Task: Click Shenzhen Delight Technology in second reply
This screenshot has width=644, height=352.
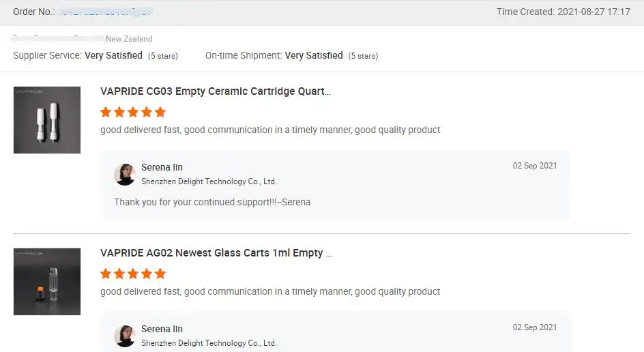Action: pyautogui.click(x=209, y=343)
